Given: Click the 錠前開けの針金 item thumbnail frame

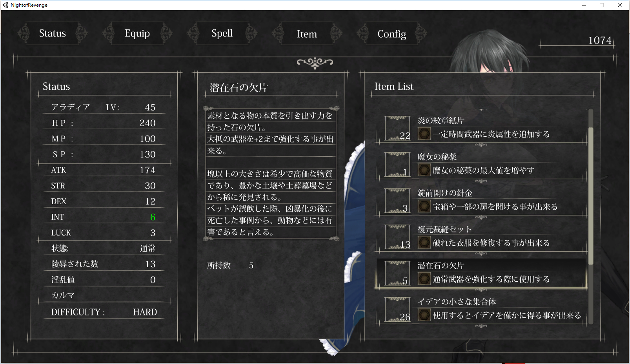Looking at the screenshot, I should [x=398, y=201].
